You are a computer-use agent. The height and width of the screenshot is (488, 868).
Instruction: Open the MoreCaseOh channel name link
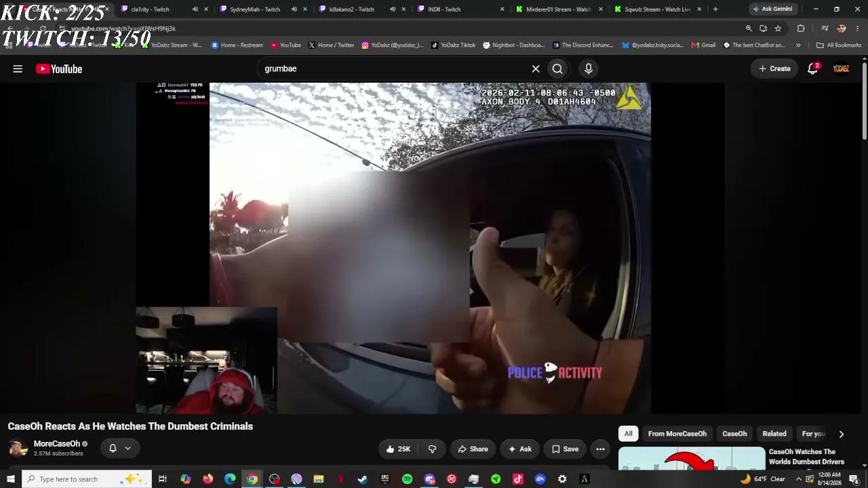click(57, 444)
